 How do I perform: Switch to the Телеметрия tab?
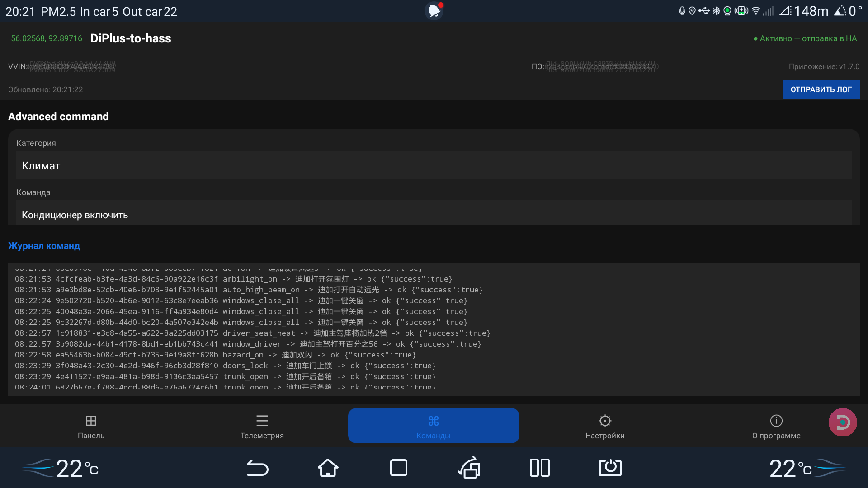click(262, 426)
